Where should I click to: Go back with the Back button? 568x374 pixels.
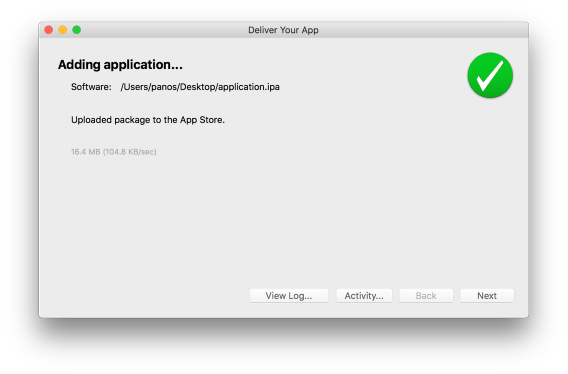426,296
